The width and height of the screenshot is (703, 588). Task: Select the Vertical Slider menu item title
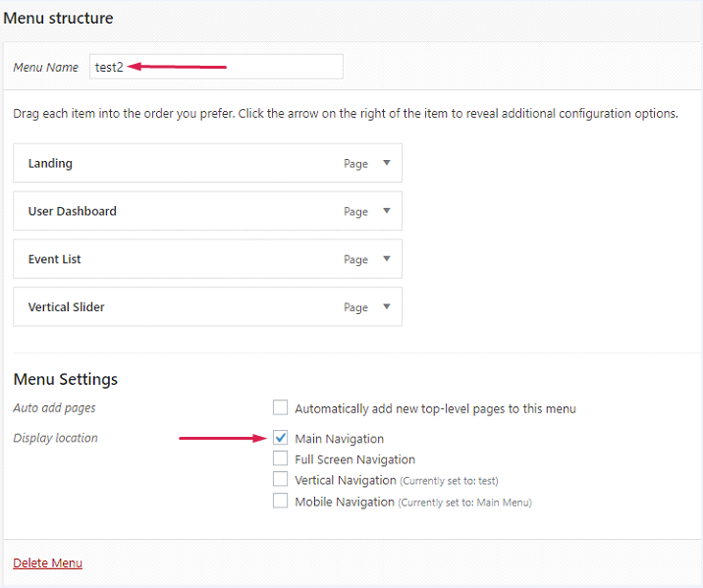pos(66,308)
